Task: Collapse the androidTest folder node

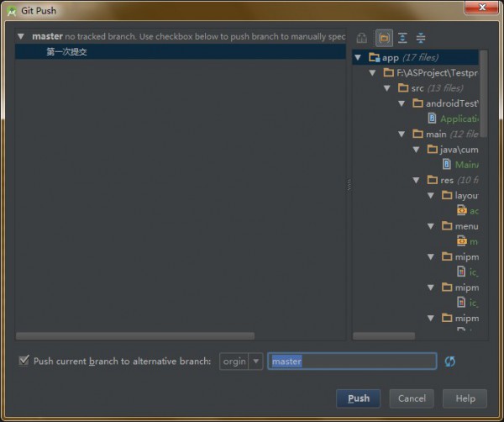Action: pyautogui.click(x=402, y=103)
